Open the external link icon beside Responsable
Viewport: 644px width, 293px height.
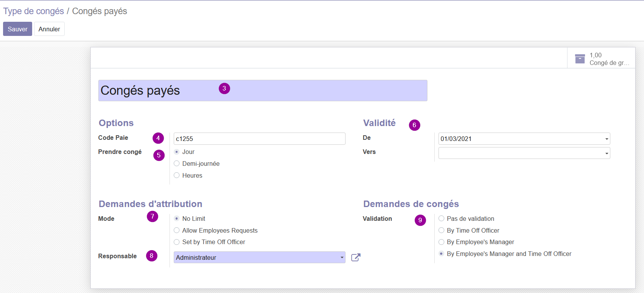355,257
